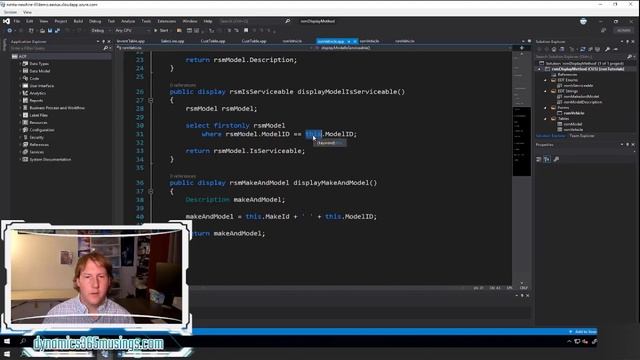The width and height of the screenshot is (640, 360).
Task: Select the Security tree item
Action: 36,137
